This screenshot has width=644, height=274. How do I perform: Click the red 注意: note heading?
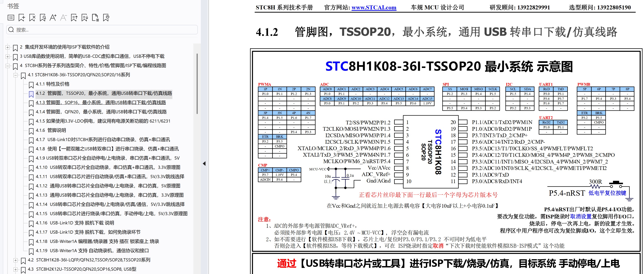264,219
